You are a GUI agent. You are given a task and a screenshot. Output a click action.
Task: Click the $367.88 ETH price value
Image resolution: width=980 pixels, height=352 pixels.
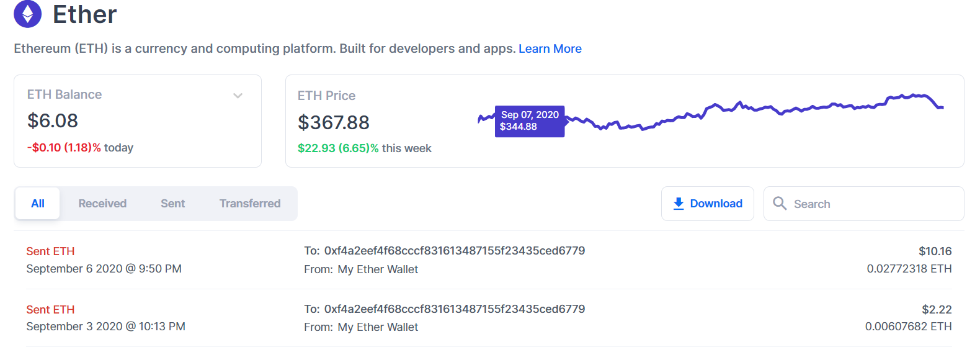334,122
